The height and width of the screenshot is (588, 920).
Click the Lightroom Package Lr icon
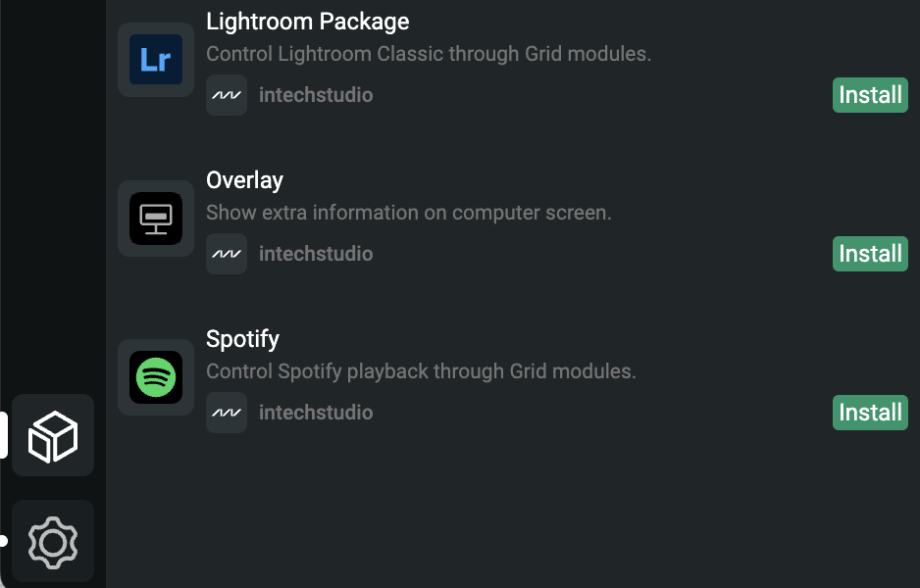point(156,60)
